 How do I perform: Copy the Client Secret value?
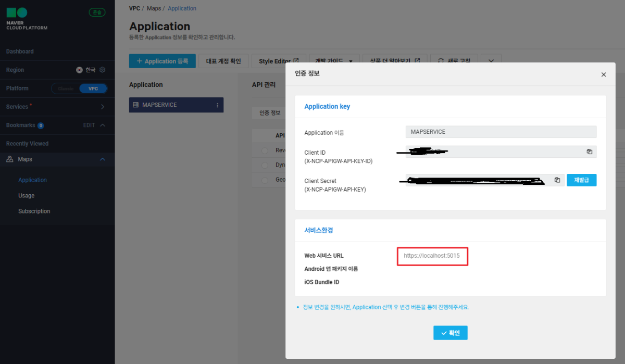click(x=557, y=180)
